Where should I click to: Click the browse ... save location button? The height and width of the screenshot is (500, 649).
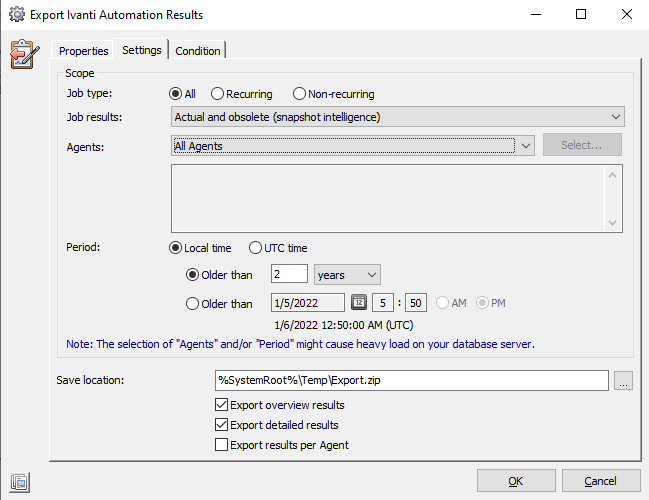[623, 380]
